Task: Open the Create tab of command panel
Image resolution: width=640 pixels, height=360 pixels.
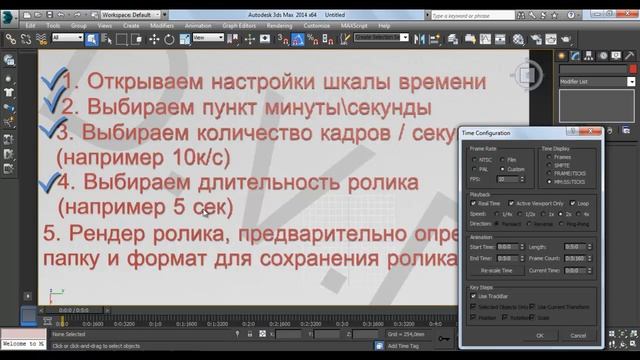Action: click(562, 56)
